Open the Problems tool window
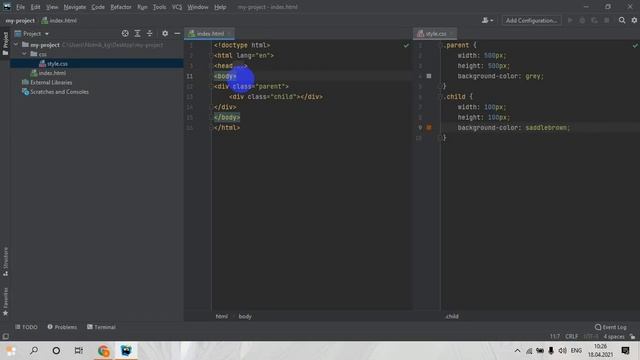This screenshot has width=640, height=360. point(62,327)
